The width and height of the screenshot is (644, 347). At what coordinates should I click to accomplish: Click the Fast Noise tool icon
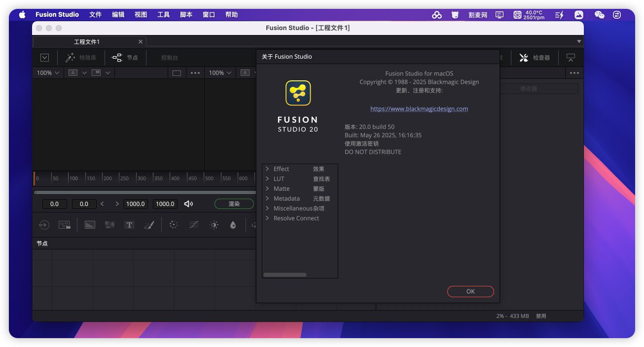109,225
